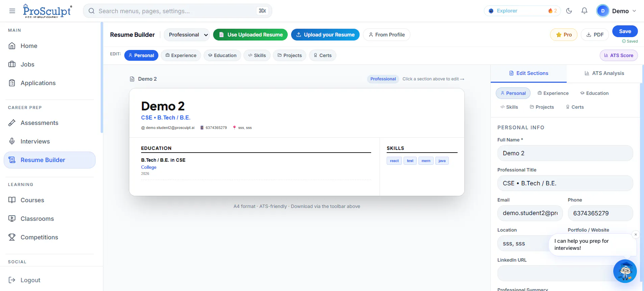This screenshot has width=644, height=291.
Task: Click the Demo user avatar
Action: click(x=603, y=11)
